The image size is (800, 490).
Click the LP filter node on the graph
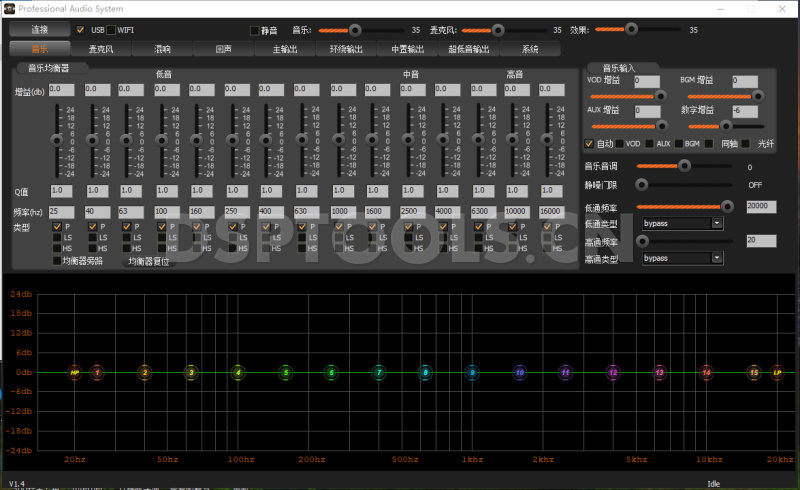[x=777, y=373]
